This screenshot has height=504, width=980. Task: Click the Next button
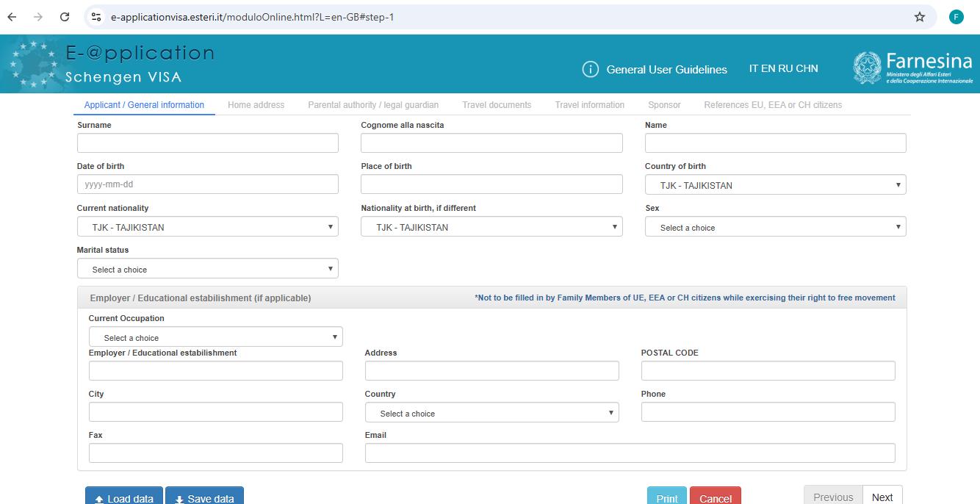click(x=882, y=497)
